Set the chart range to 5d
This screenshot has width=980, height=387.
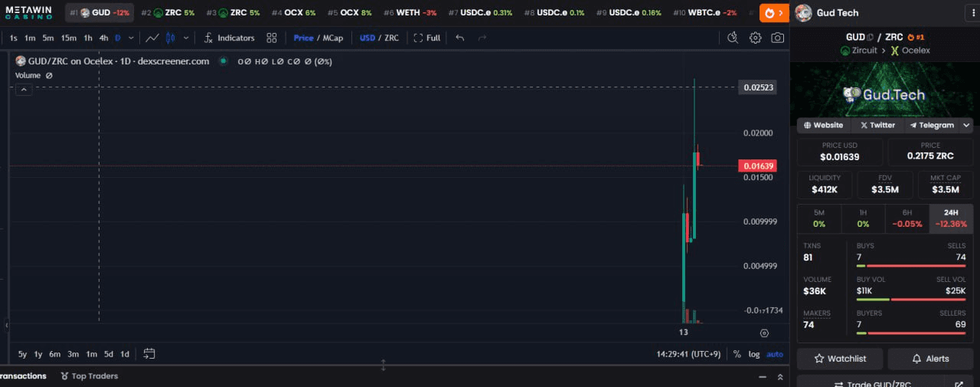[109, 354]
